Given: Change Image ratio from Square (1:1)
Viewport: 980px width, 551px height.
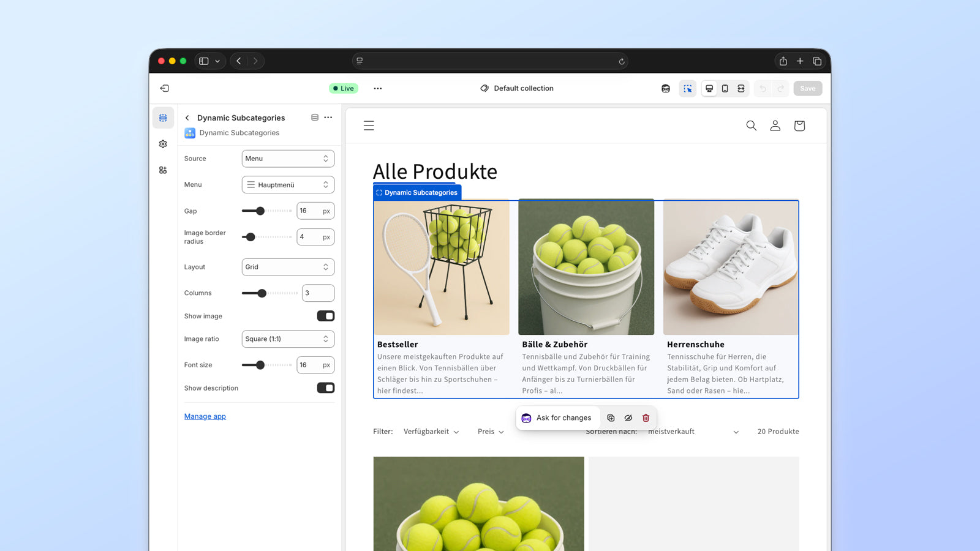Looking at the screenshot, I should tap(288, 339).
